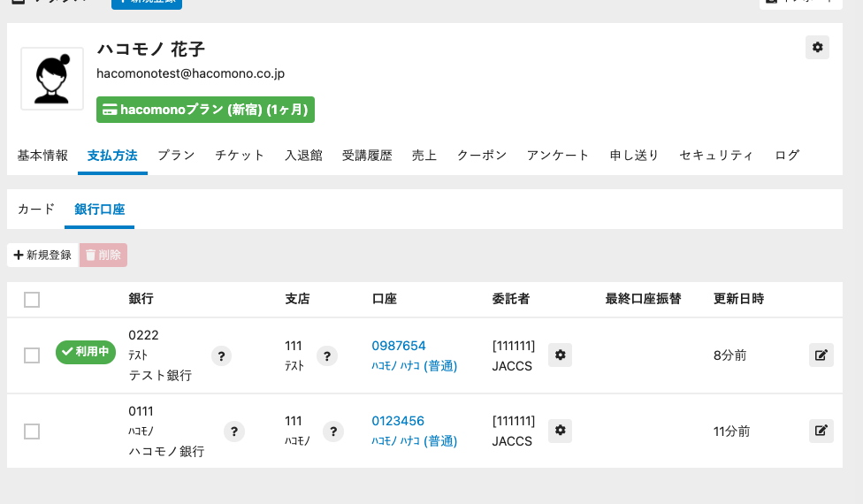Go to the 受講履歴 tab

[367, 156]
